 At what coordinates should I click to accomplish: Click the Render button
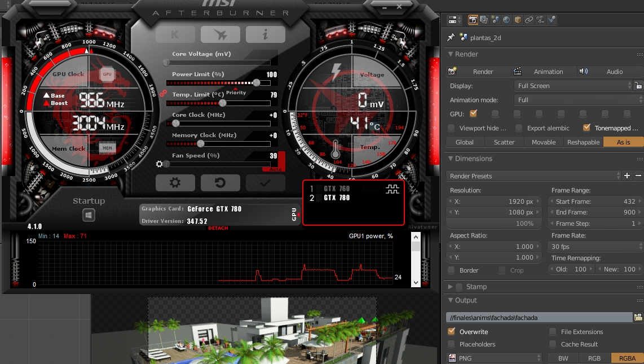click(x=478, y=71)
